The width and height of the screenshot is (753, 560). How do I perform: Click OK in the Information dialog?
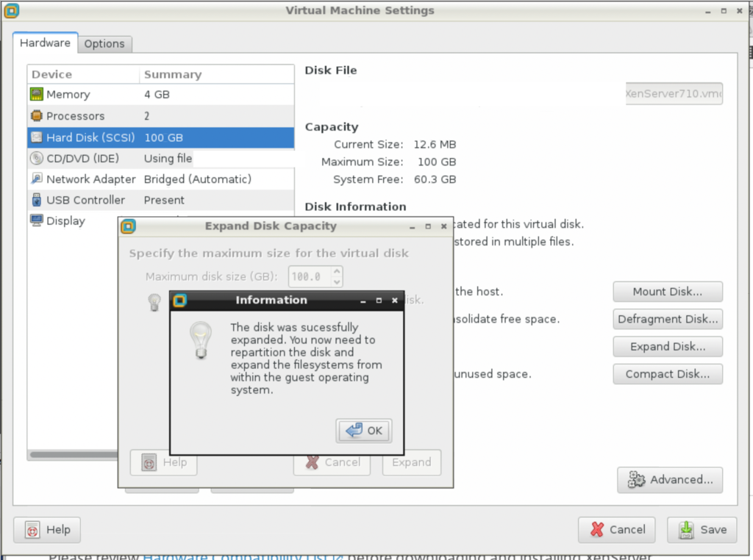point(364,431)
